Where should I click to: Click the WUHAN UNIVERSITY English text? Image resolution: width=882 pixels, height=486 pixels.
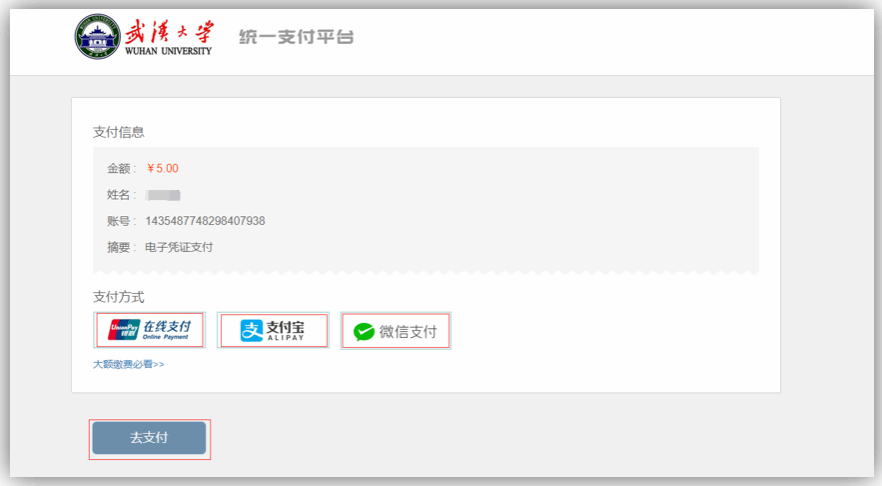tap(168, 51)
